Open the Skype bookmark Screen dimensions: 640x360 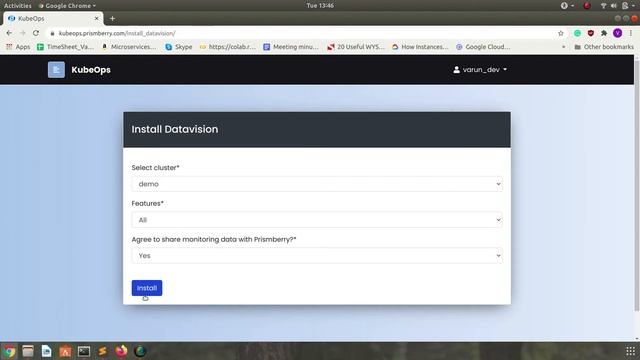coord(179,47)
